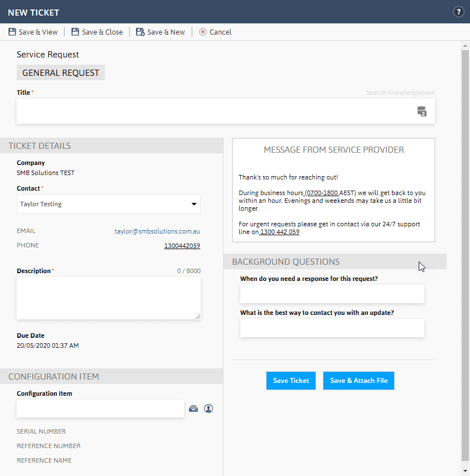Image resolution: width=470 pixels, height=476 pixels.
Task: Click the Save & View label
Action: pyautogui.click(x=38, y=32)
